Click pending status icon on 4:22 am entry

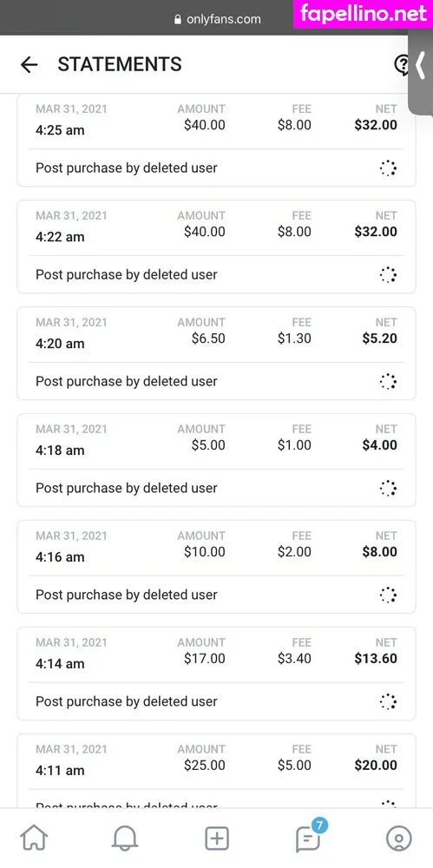tap(388, 274)
